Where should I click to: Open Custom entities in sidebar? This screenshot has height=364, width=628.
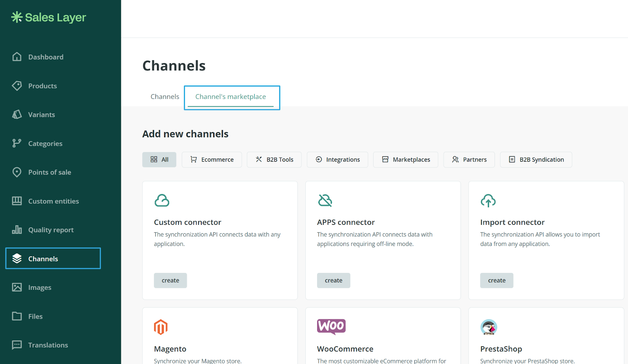point(53,201)
